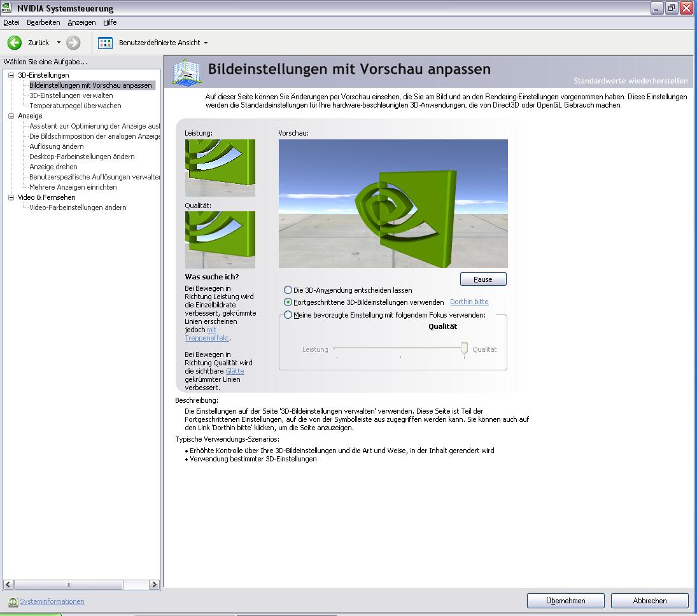Screen dimensions: 697x616
Task: Click the NVIDIA title bar app icon
Action: coord(6,8)
